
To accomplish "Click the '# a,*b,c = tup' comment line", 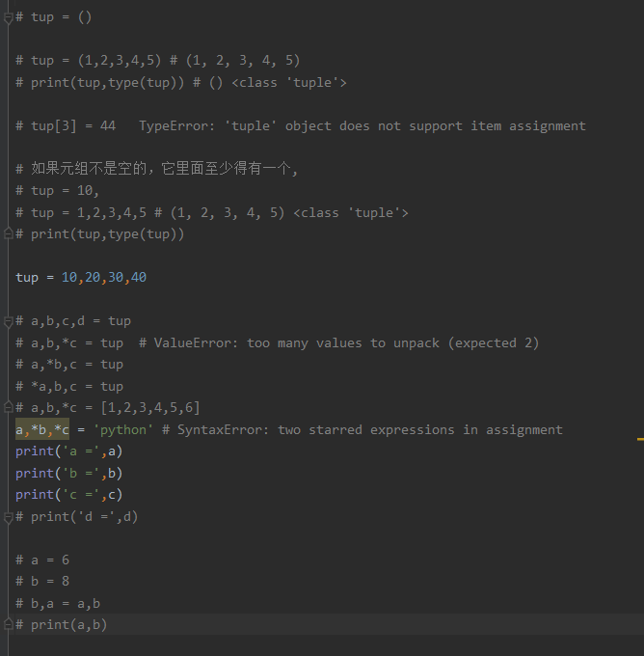I will pyautogui.click(x=69, y=365).
